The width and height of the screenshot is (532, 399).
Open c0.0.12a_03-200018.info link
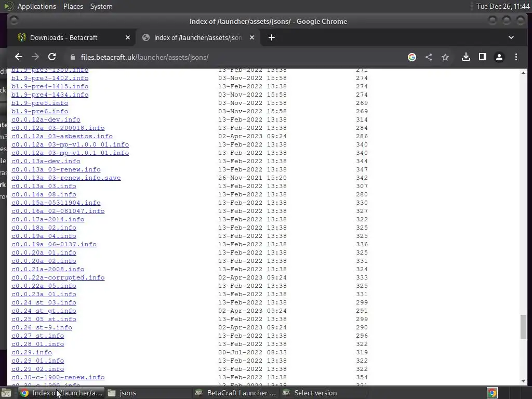tap(58, 128)
